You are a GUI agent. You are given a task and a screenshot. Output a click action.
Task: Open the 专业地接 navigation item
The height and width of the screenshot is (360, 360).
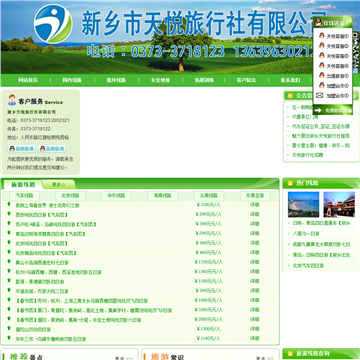click(x=160, y=80)
